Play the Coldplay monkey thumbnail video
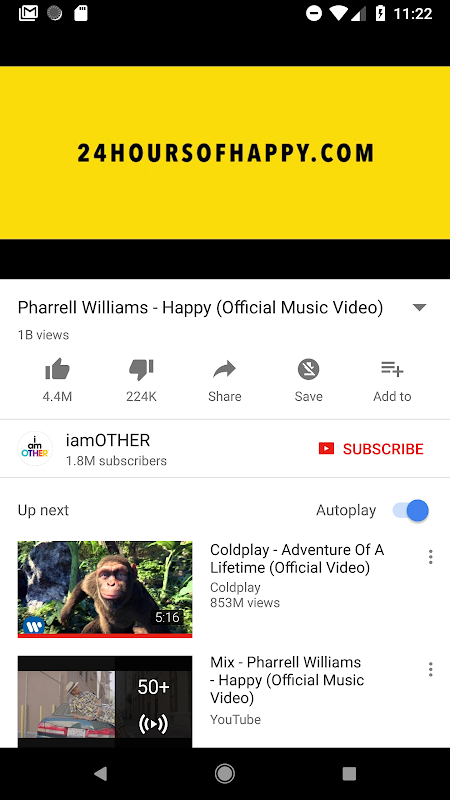 point(105,589)
